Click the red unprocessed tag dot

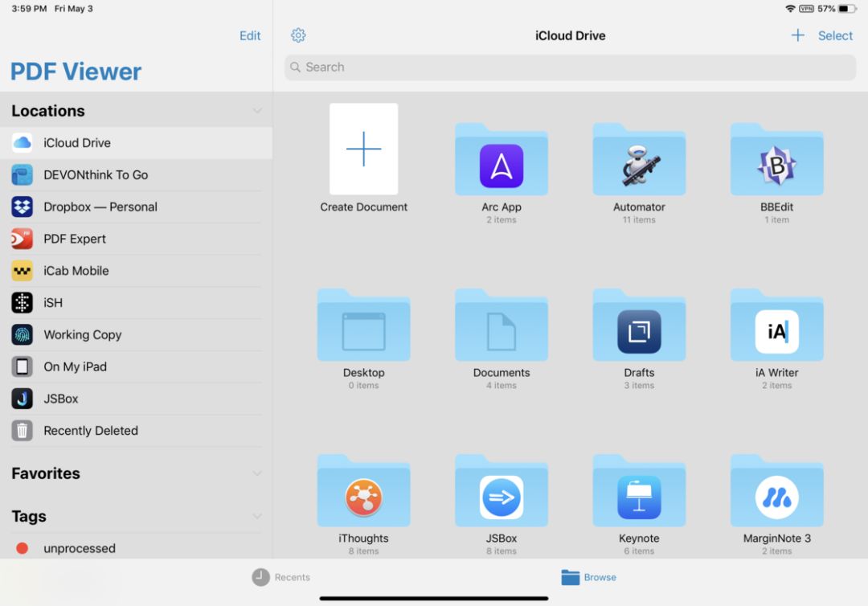[23, 548]
